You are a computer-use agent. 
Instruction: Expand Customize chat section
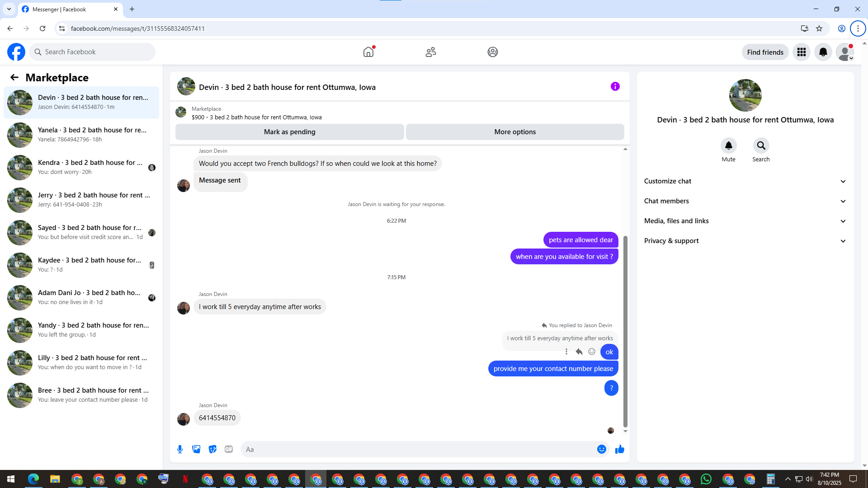745,181
